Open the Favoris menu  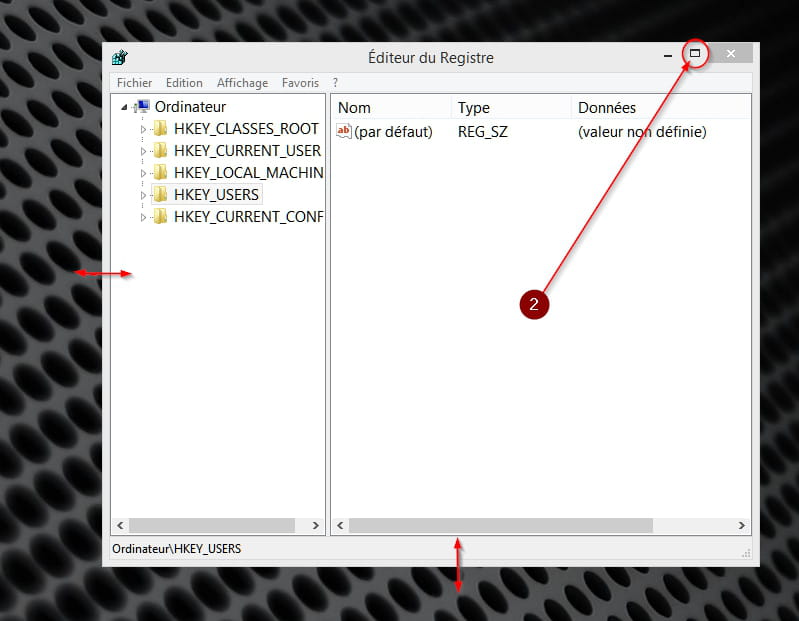tap(300, 83)
